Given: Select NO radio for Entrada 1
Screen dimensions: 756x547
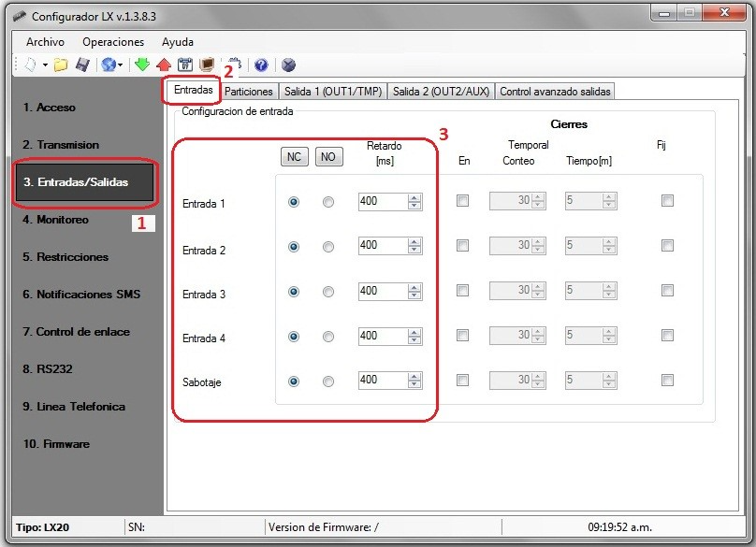Looking at the screenshot, I should pos(328,202).
